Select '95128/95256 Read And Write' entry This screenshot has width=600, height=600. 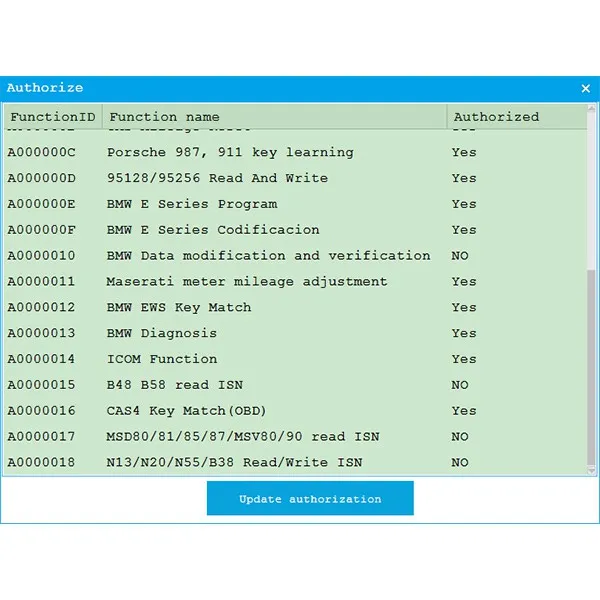coord(217,178)
